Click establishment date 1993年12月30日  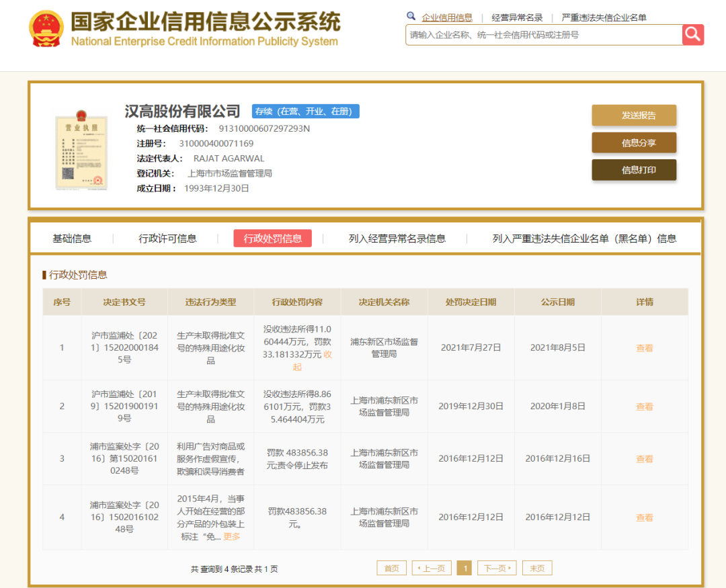[x=216, y=188]
